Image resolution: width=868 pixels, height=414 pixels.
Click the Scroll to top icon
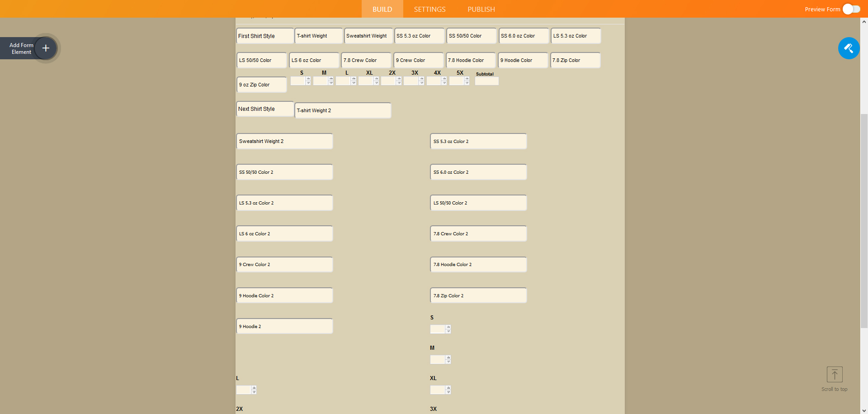(835, 374)
